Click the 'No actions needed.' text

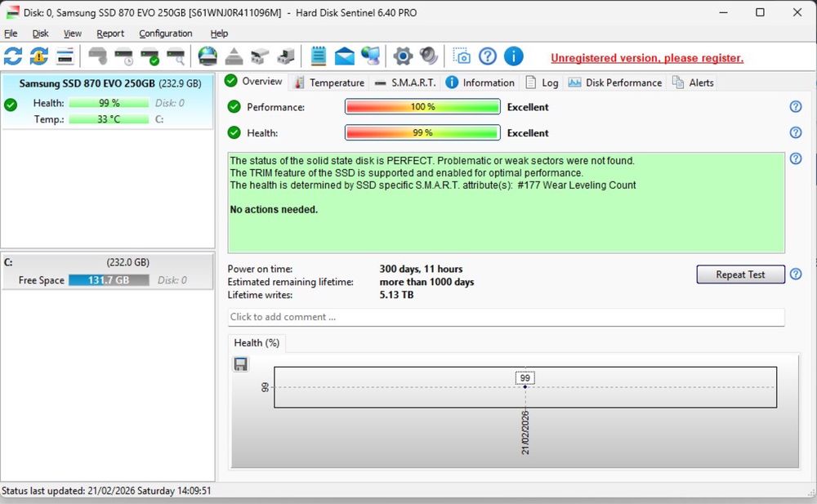tap(274, 209)
